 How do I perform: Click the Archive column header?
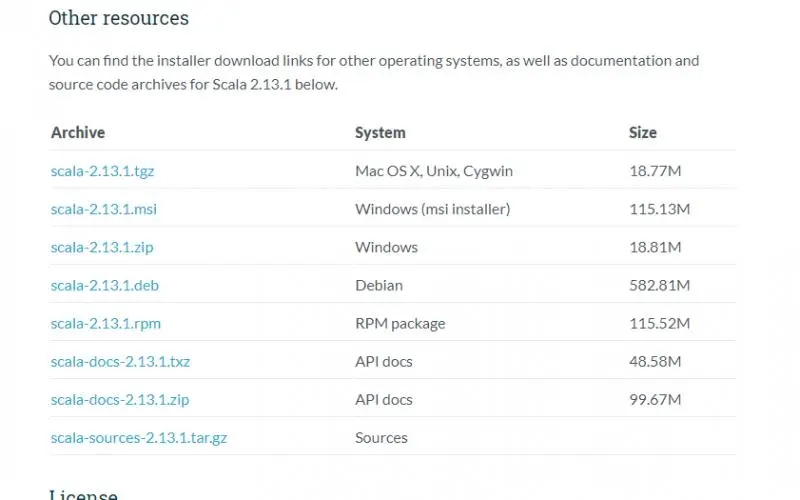[x=78, y=132]
